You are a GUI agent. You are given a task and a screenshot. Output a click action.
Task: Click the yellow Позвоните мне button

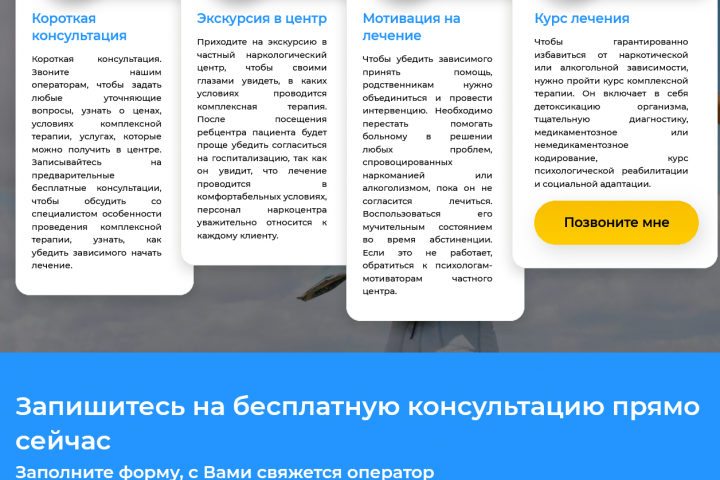pyautogui.click(x=616, y=222)
